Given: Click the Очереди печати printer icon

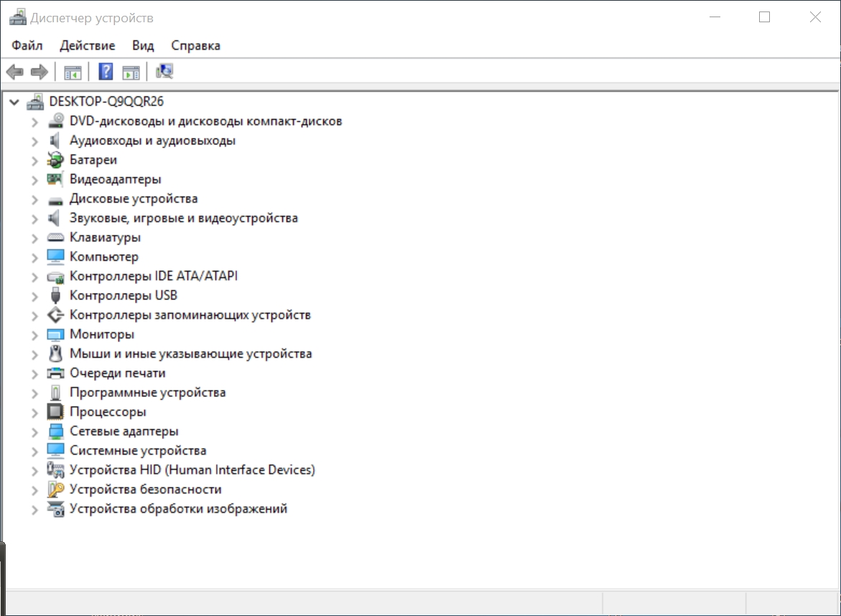Looking at the screenshot, I should pyautogui.click(x=55, y=373).
